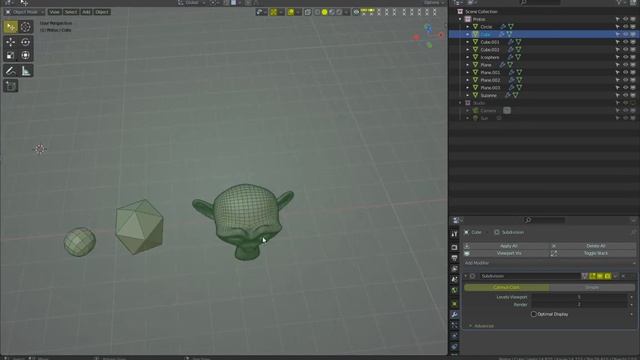Select the Plane.001 row in outliner
Image resolution: width=640 pixels, height=360 pixels.
click(544, 73)
